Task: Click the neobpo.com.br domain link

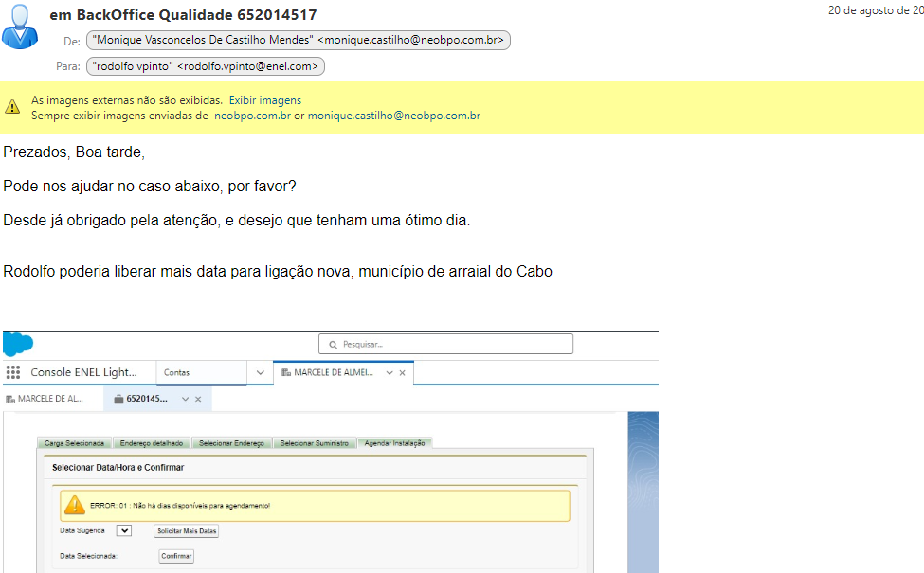Action: point(253,116)
